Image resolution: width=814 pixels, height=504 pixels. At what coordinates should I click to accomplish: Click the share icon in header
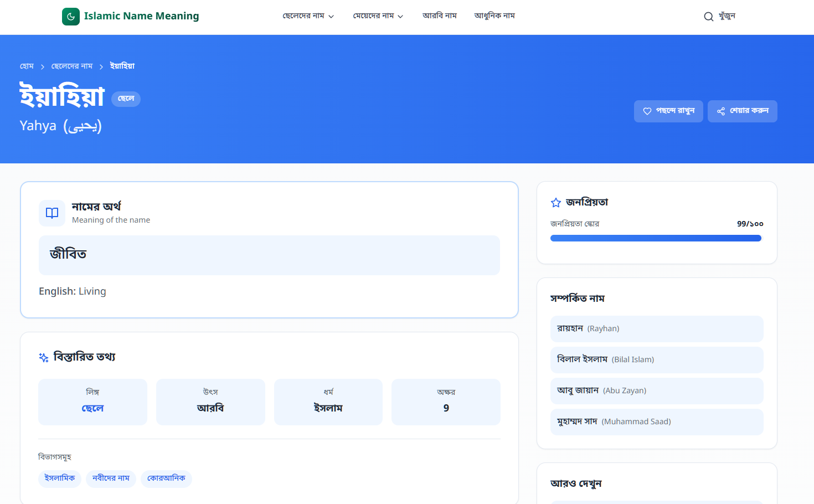point(720,111)
